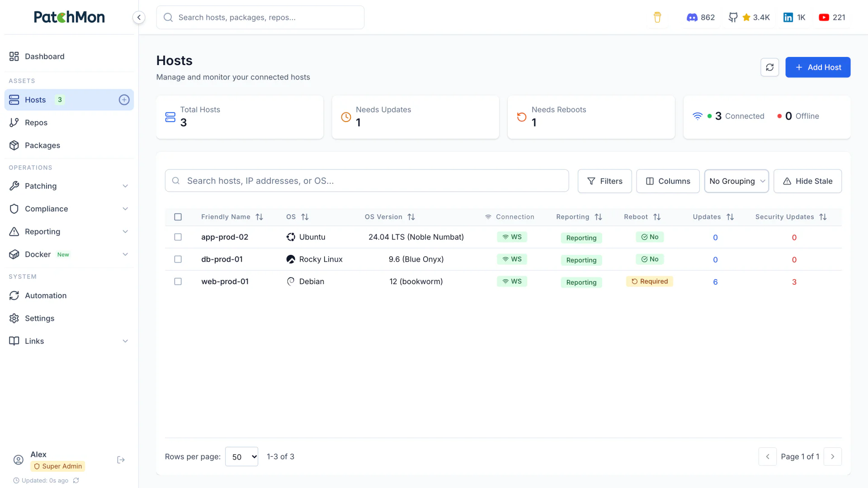Sort by Updates column arrows

pyautogui.click(x=730, y=217)
